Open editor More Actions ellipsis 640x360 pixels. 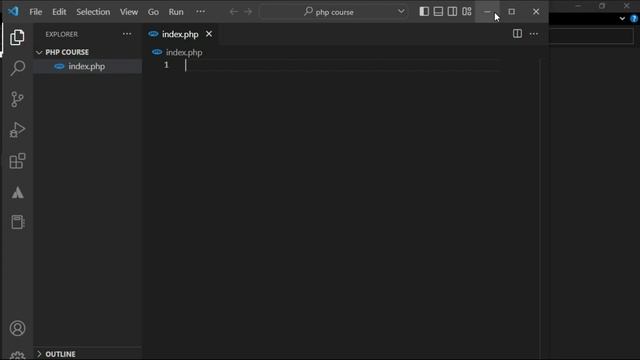click(x=533, y=34)
